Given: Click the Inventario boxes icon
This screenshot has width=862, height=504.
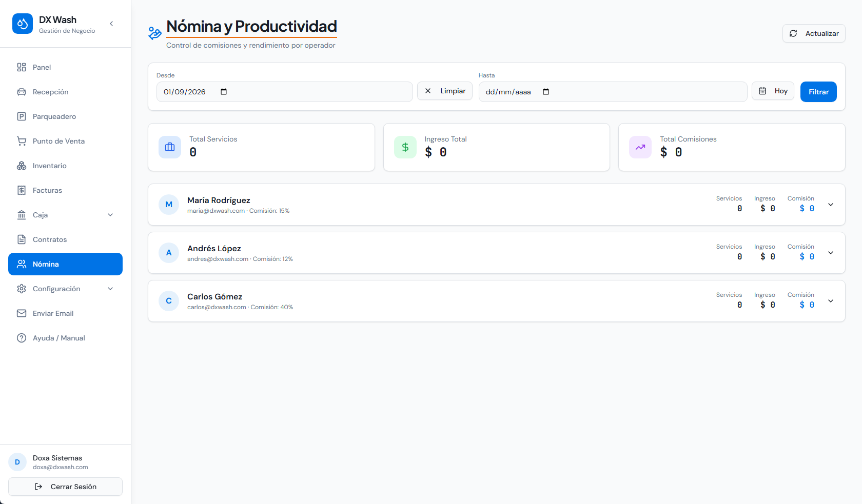Looking at the screenshot, I should 22,166.
